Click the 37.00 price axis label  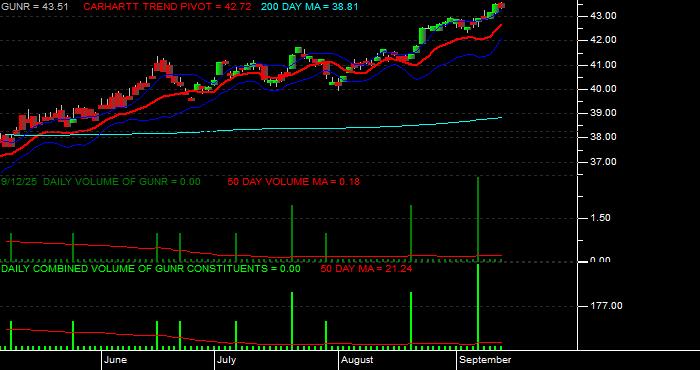pos(604,162)
